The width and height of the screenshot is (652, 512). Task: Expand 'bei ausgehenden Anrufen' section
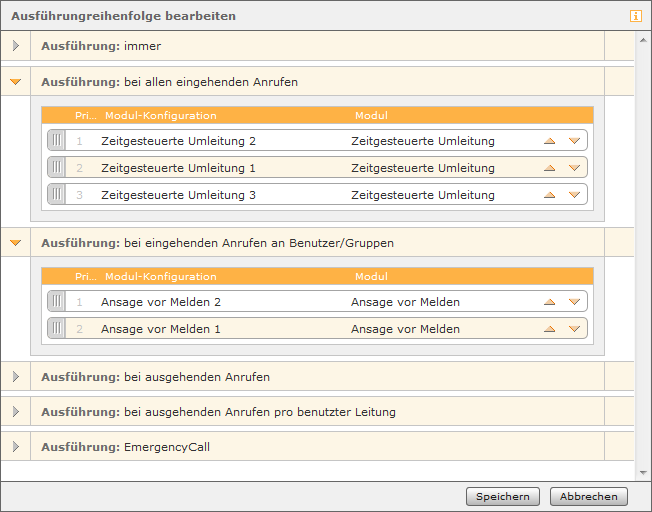pos(16,377)
